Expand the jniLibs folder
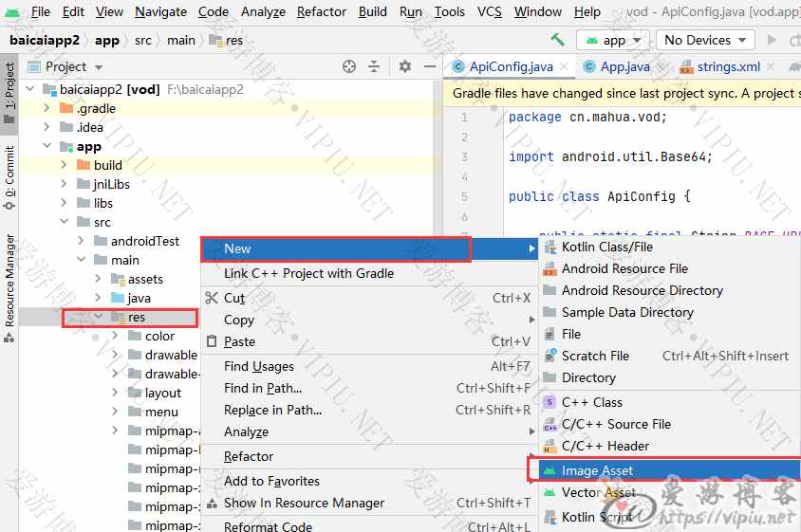The height and width of the screenshot is (532, 801). 64,184
